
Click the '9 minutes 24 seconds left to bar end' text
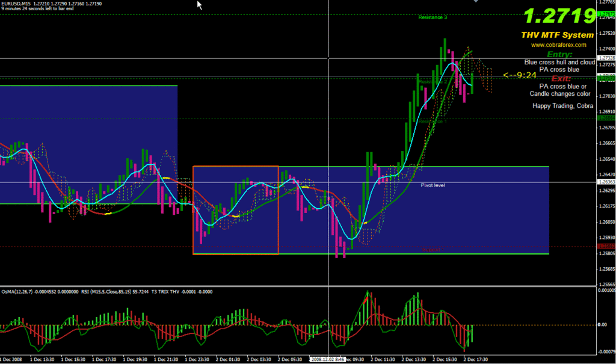point(37,8)
